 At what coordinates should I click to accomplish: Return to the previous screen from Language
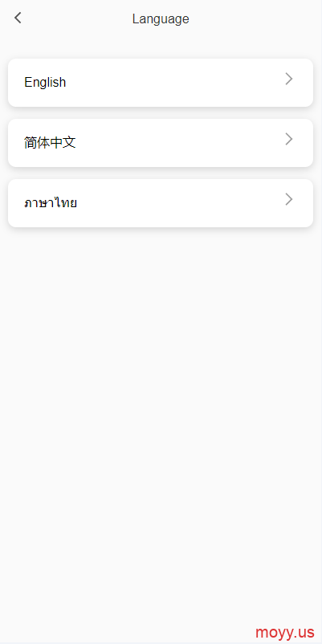18,18
